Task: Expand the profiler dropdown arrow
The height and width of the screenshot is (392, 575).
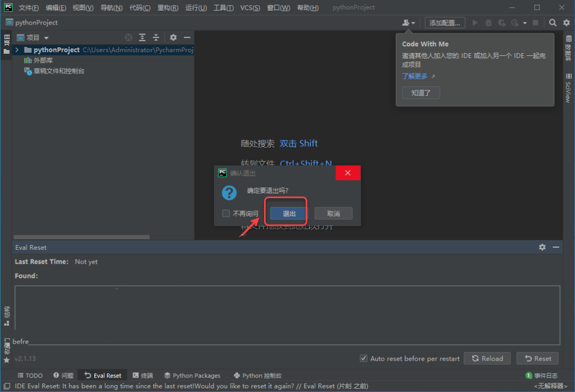Action: coord(525,23)
